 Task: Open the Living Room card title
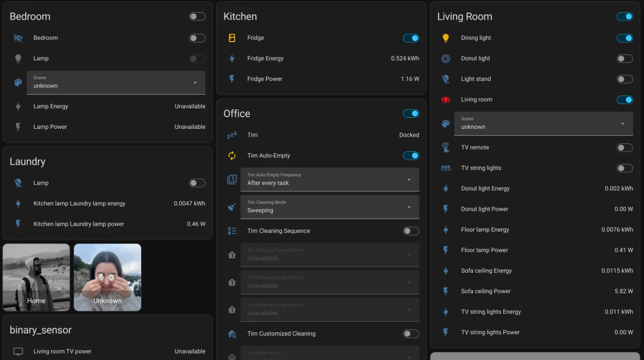(x=464, y=16)
